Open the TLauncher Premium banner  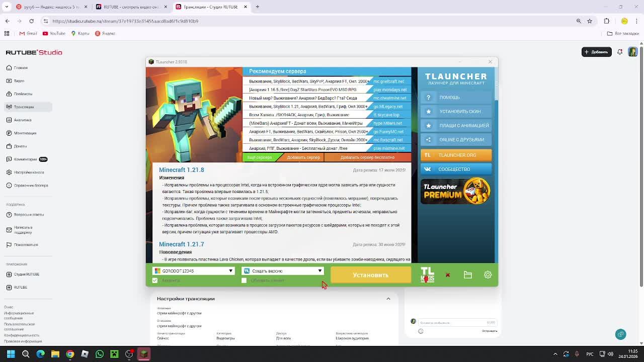456,191
